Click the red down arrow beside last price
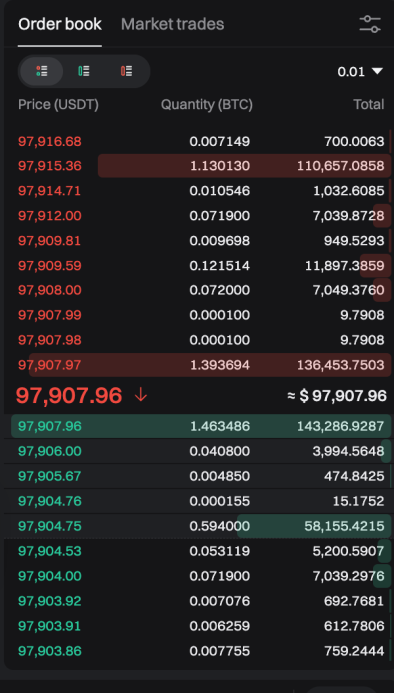The image size is (394, 693). pyautogui.click(x=141, y=395)
